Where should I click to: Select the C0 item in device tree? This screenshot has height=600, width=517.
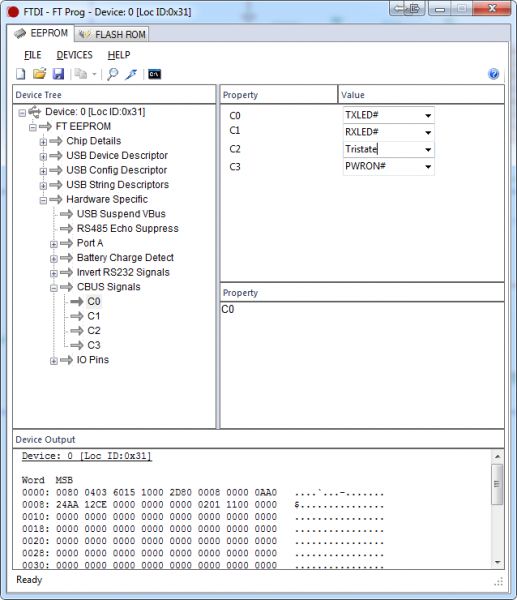pyautogui.click(x=94, y=302)
